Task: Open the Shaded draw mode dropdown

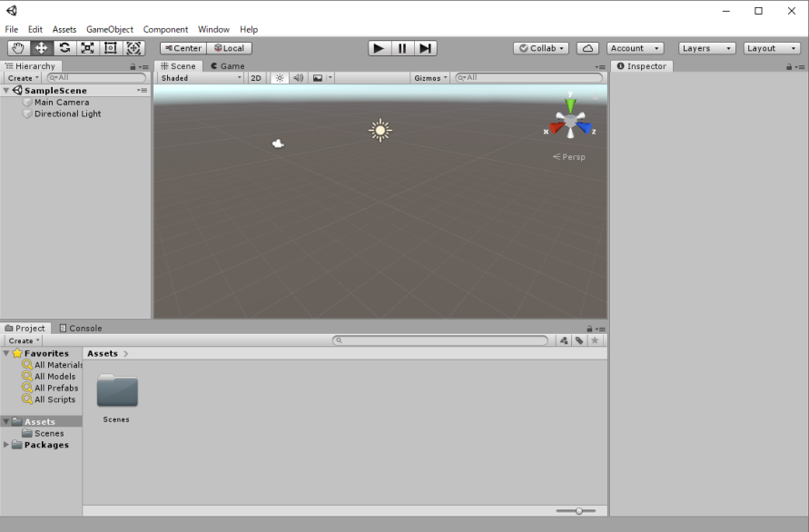Action: click(201, 78)
